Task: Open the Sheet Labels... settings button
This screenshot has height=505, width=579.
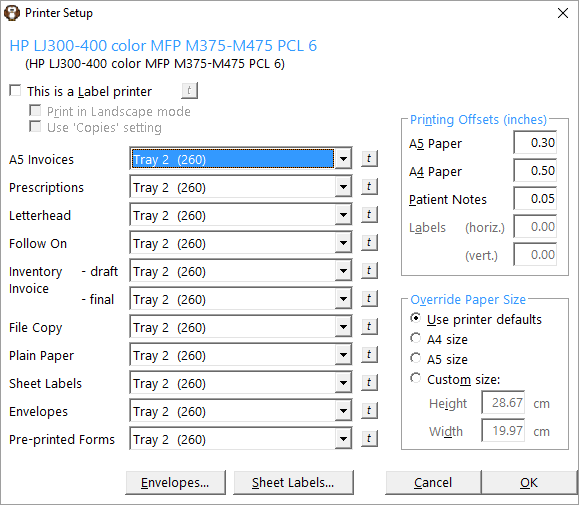Action: (x=293, y=482)
